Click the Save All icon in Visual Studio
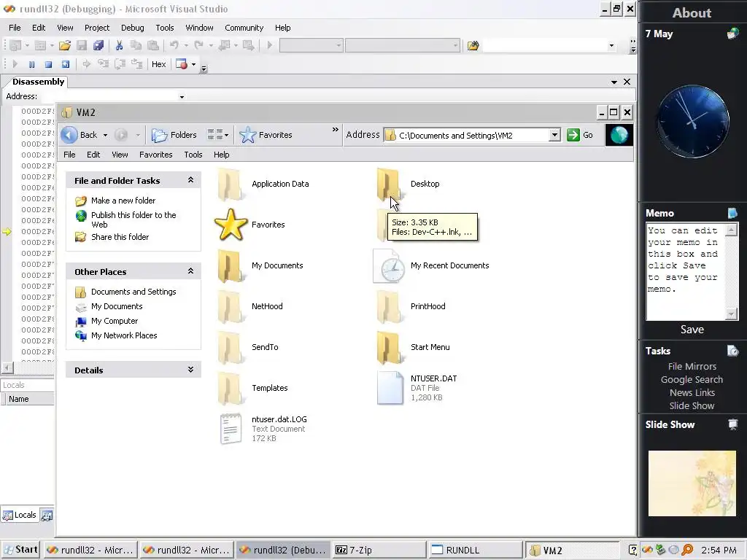Screen dimensions: 747x560 point(98,46)
